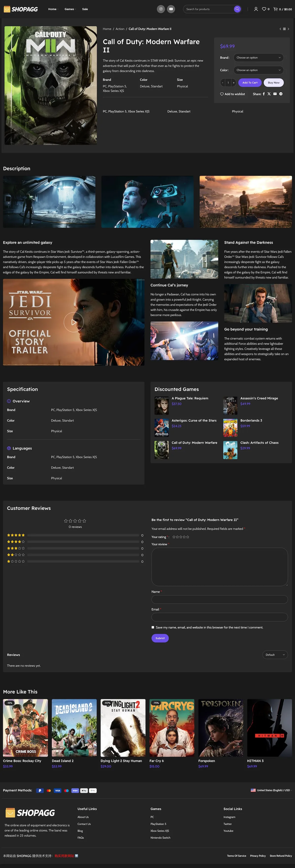This screenshot has width=295, height=868.
Task: Click the Add To Cart button
Action: (x=250, y=83)
